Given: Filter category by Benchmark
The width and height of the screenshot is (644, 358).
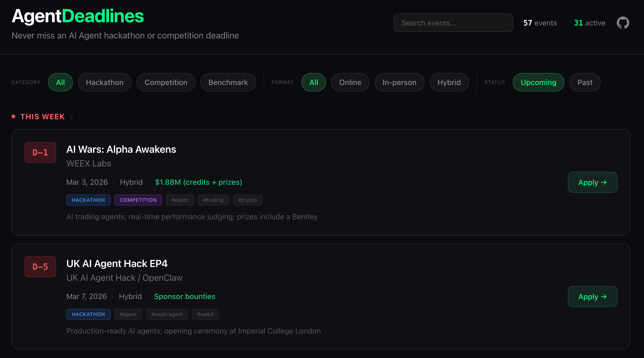Looking at the screenshot, I should point(228,82).
